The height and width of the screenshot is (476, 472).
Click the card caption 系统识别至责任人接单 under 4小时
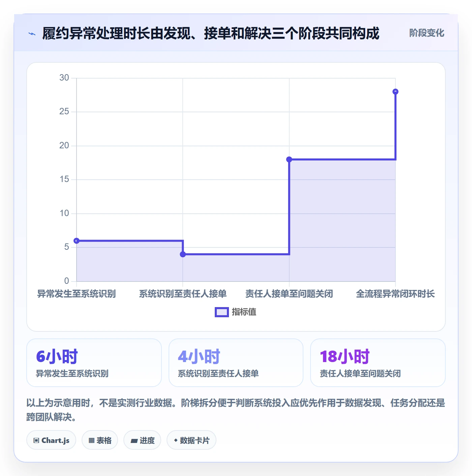pos(218,374)
